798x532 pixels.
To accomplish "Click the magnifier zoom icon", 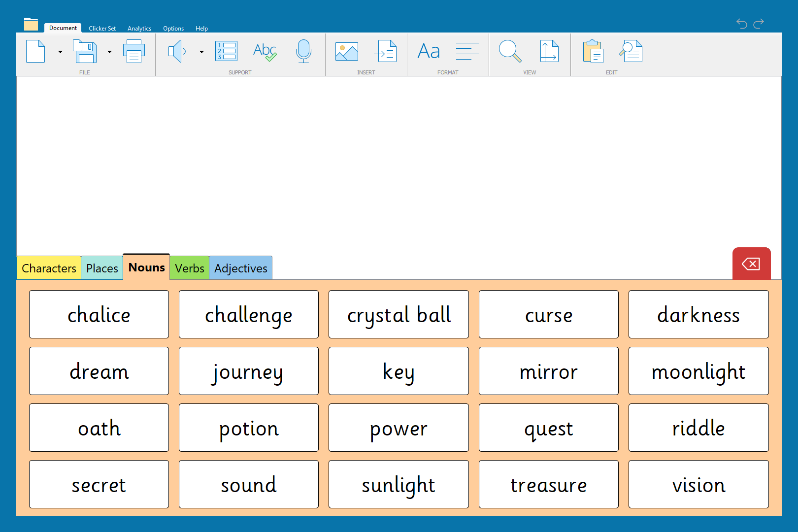I will [510, 51].
